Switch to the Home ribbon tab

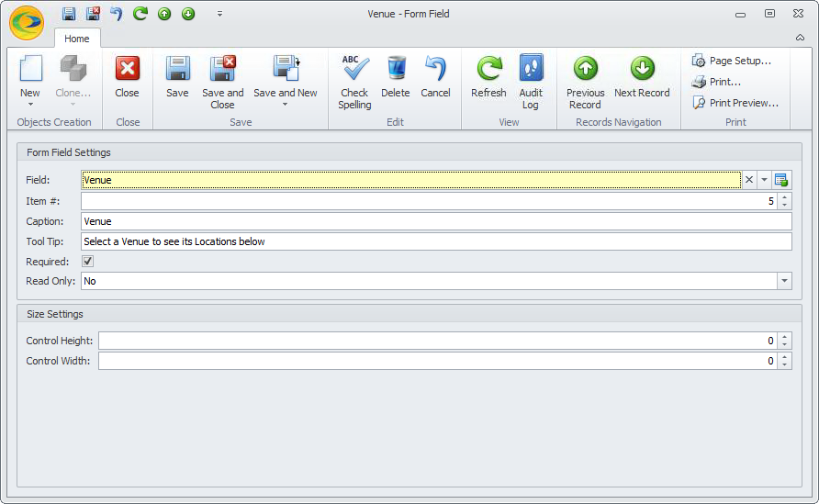[x=77, y=39]
